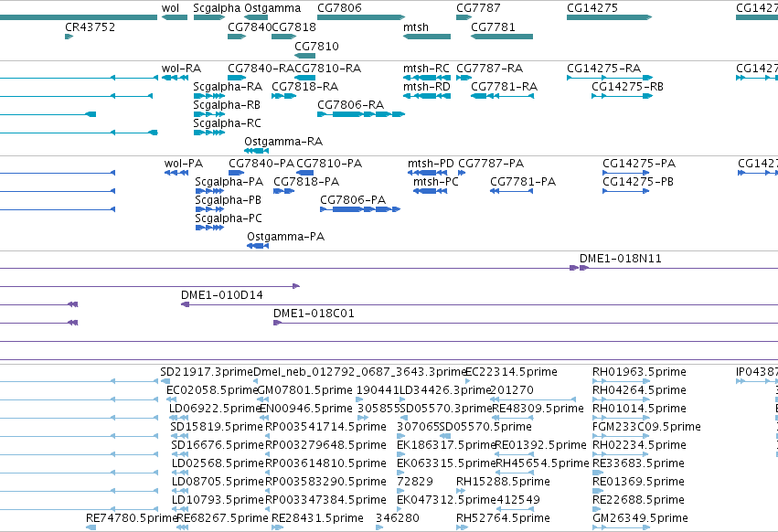Click the RE28431.5prime EST feature
778x532 pixels.
pos(277,527)
